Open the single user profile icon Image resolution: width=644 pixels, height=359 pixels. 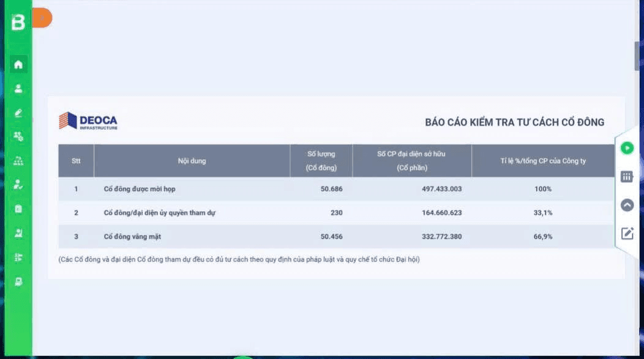[18, 89]
